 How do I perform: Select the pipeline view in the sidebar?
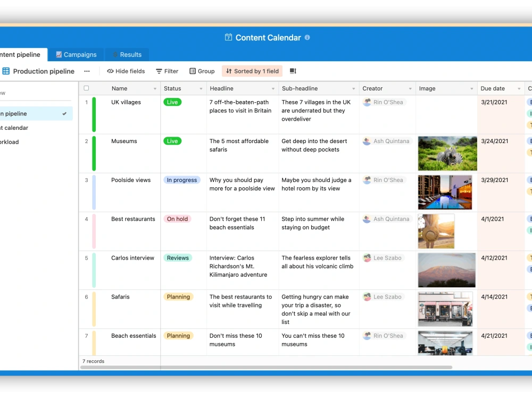(x=36, y=114)
